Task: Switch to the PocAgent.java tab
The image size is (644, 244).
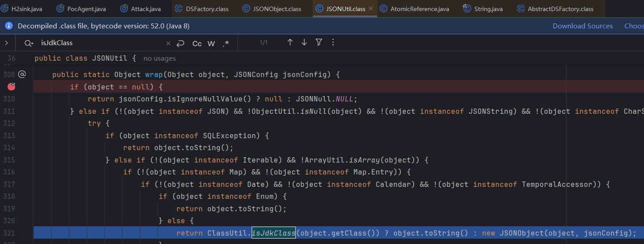Action: coord(81,8)
